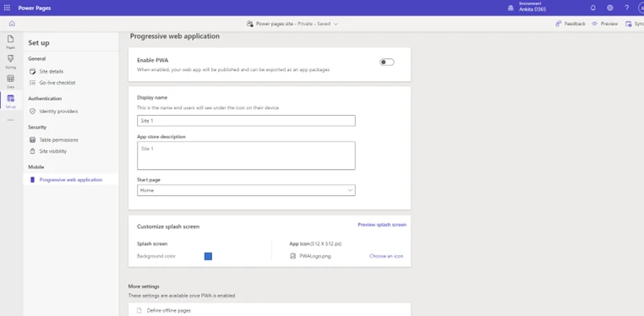The height and width of the screenshot is (316, 644).
Task: Click the PWALogo.png image file icon
Action: click(x=292, y=256)
